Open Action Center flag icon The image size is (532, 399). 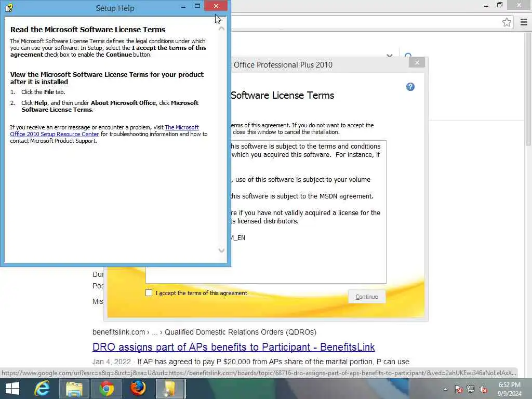tap(458, 389)
